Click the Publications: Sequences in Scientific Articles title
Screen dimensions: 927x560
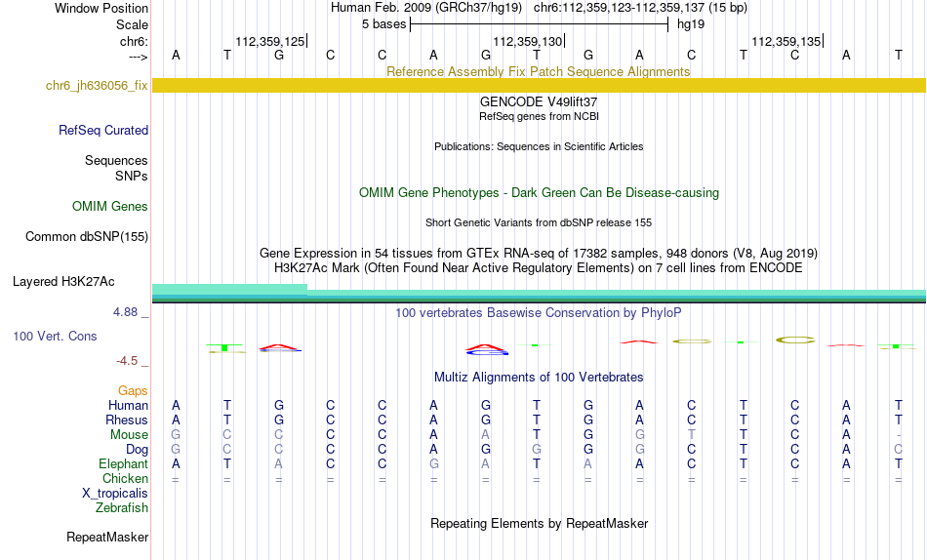pos(539,146)
